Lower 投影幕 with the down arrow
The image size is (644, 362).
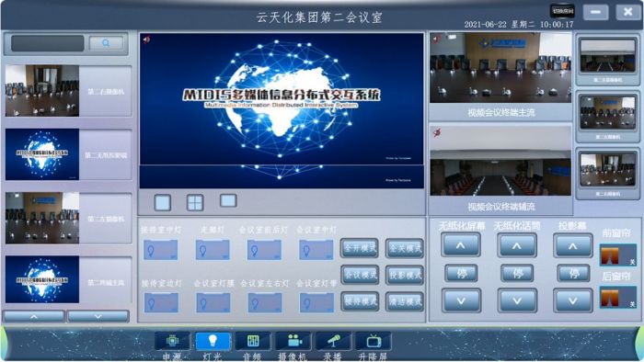572,300
